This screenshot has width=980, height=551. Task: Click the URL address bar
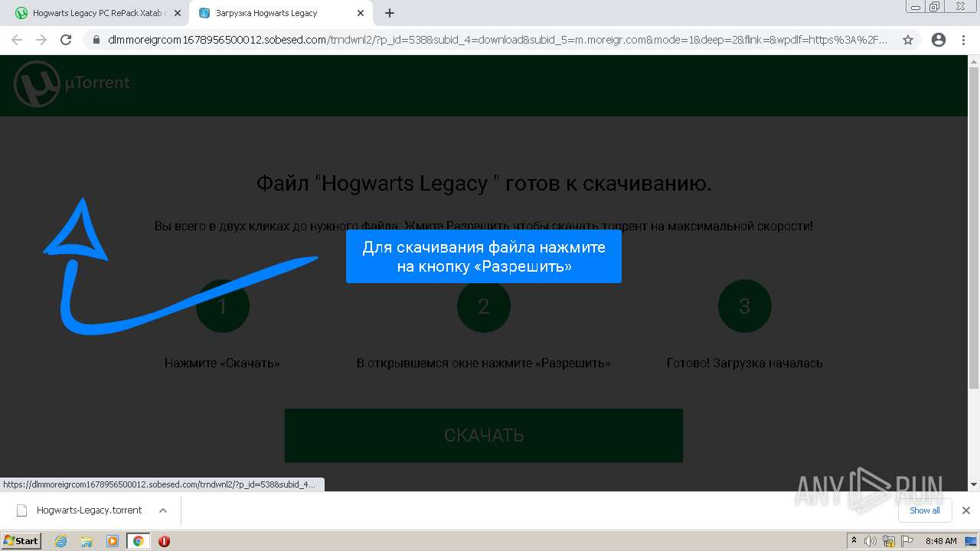pyautogui.click(x=498, y=40)
